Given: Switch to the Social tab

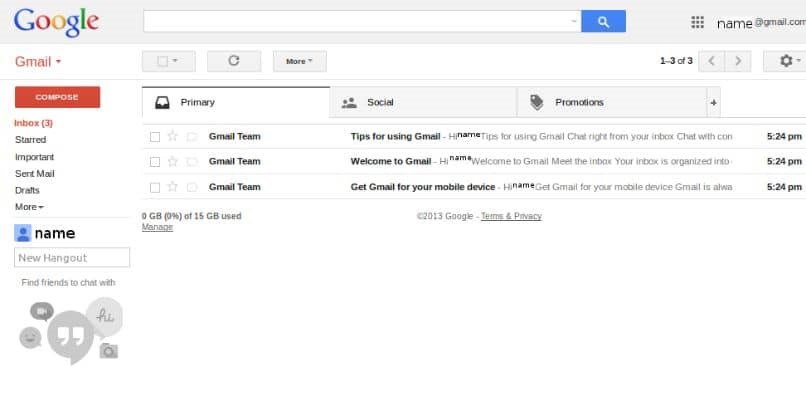Looking at the screenshot, I should click(x=379, y=102).
